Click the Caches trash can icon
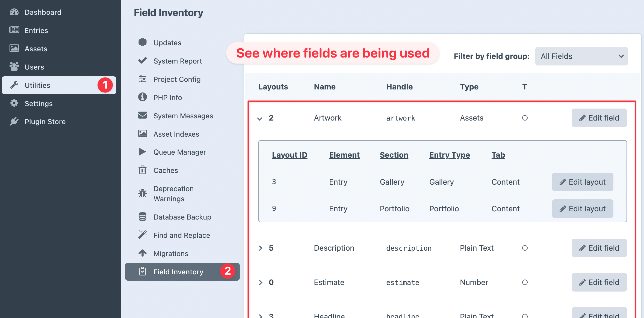 [x=142, y=170]
